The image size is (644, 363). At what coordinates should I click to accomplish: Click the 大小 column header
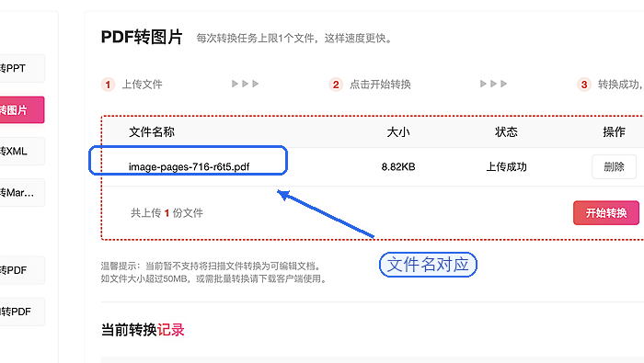click(398, 131)
